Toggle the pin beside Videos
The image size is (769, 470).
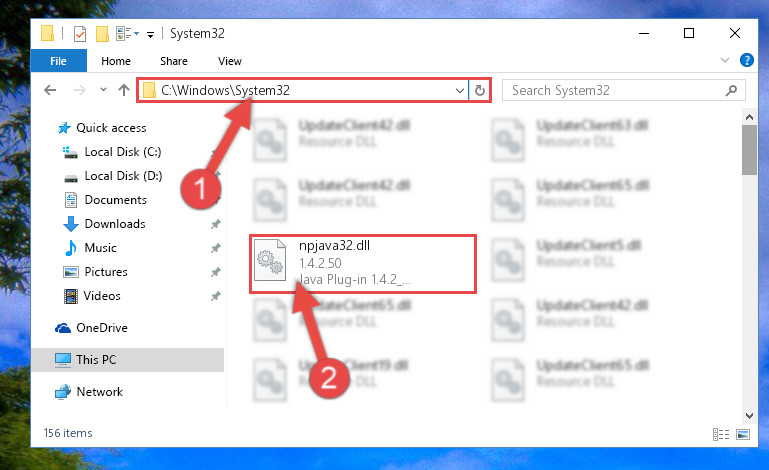coord(215,296)
